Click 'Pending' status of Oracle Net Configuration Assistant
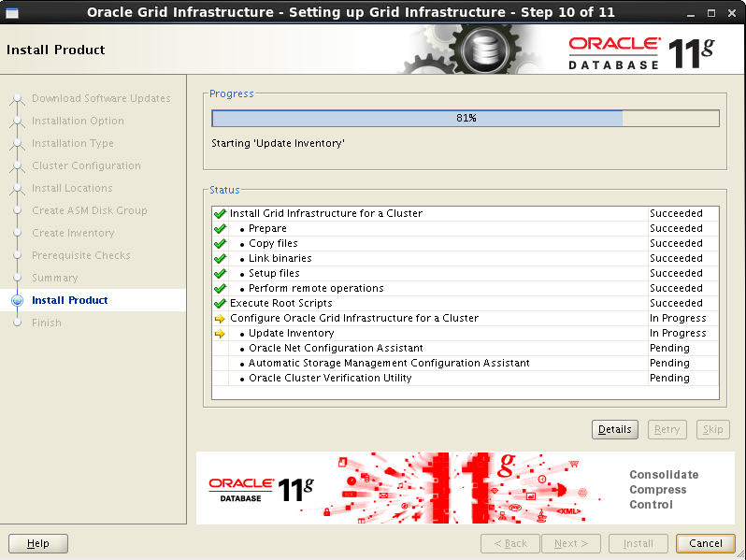The width and height of the screenshot is (746, 560). [669, 349]
